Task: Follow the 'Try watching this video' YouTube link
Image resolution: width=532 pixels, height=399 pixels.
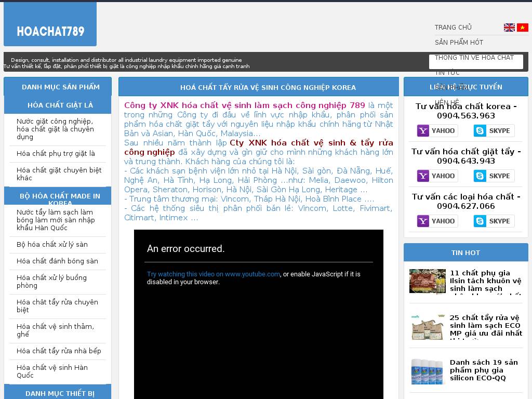Action: pos(213,274)
